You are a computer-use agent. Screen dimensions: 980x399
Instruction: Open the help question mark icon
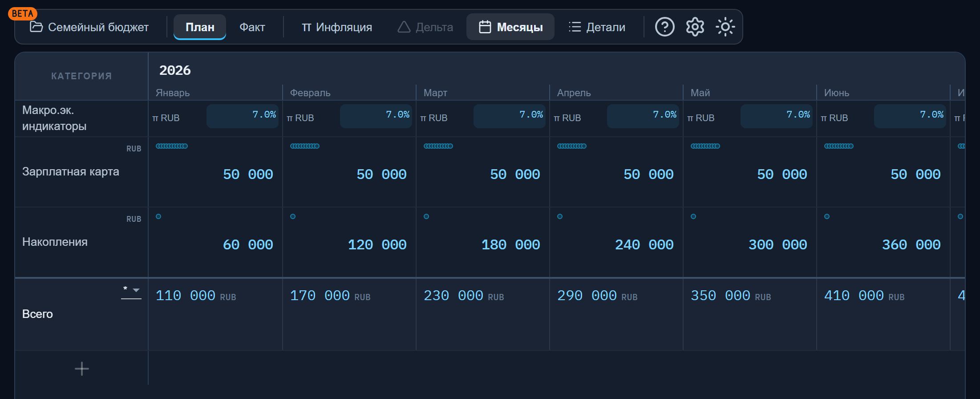(664, 27)
